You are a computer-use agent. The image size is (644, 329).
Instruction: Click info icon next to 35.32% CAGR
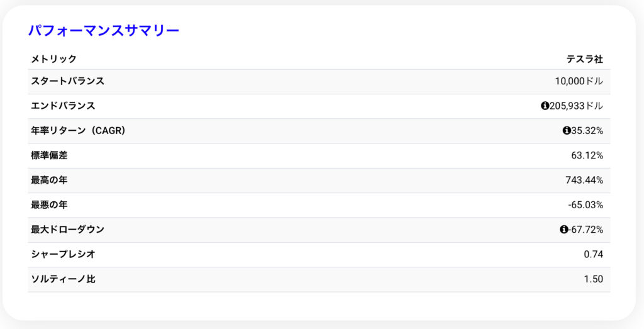point(566,131)
